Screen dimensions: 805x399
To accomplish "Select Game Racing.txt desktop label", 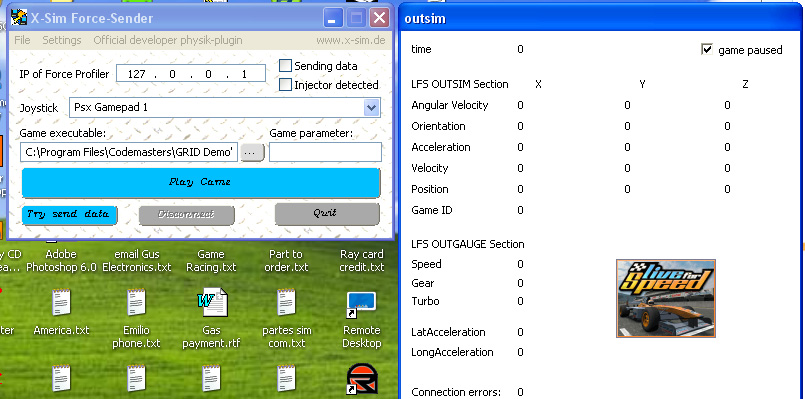I will coord(211,261).
